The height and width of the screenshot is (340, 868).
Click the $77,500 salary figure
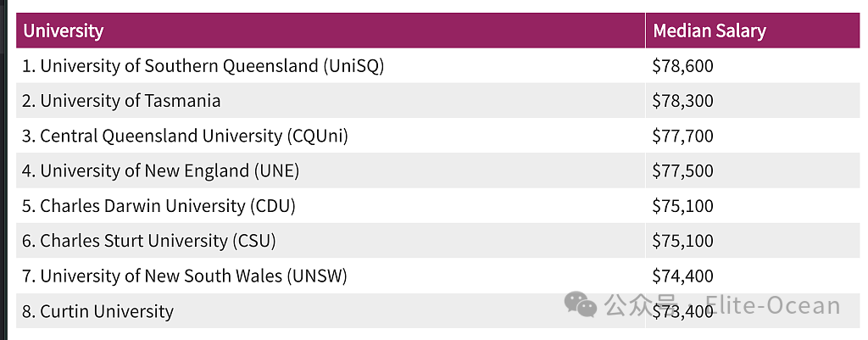[x=682, y=170]
